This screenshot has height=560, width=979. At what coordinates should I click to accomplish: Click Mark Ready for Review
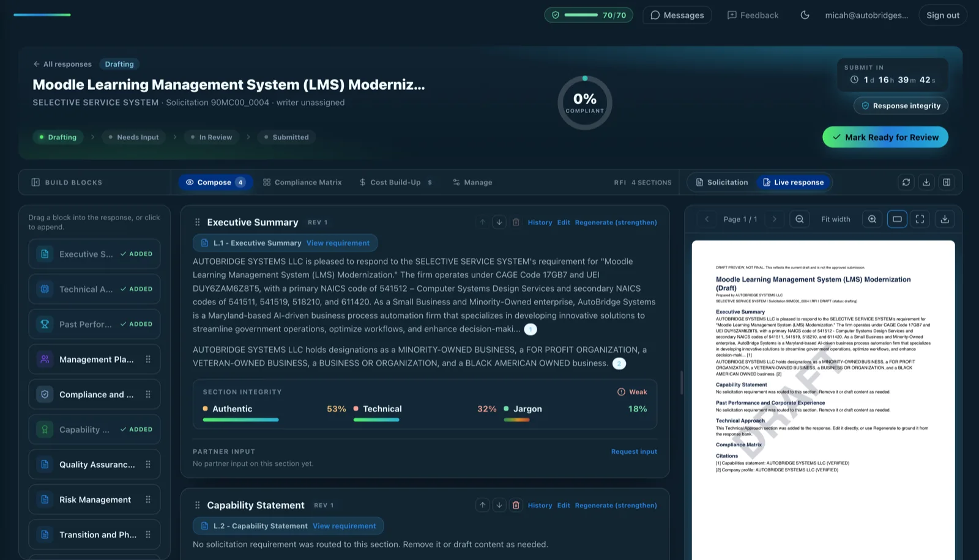[885, 137]
